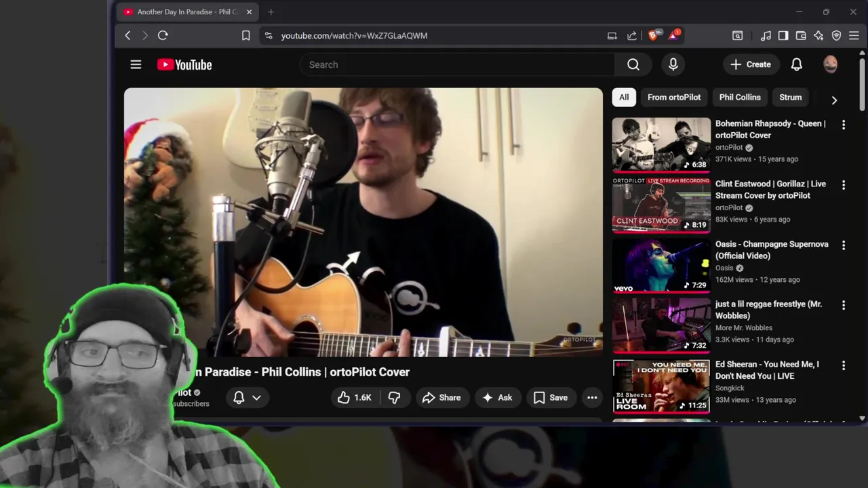This screenshot has height=488, width=868.
Task: Open the Champagne Supernova 7:29 thumbnail
Action: 661,265
